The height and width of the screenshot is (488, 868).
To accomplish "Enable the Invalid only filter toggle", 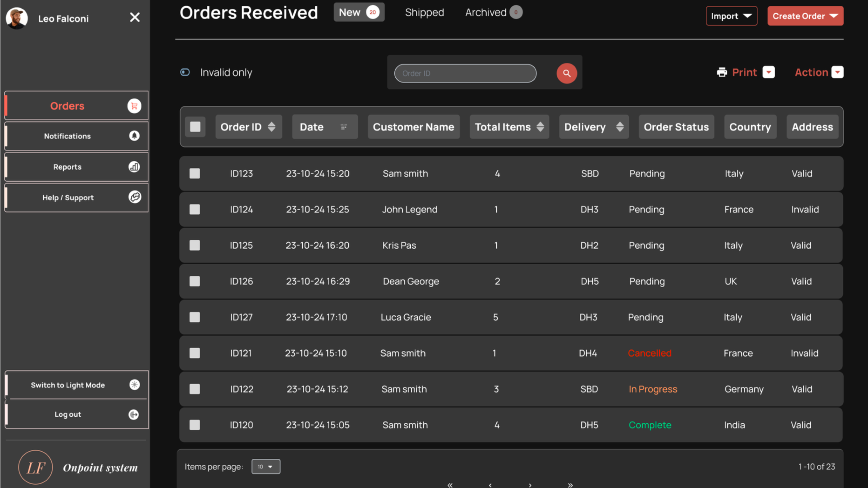I will pos(185,72).
